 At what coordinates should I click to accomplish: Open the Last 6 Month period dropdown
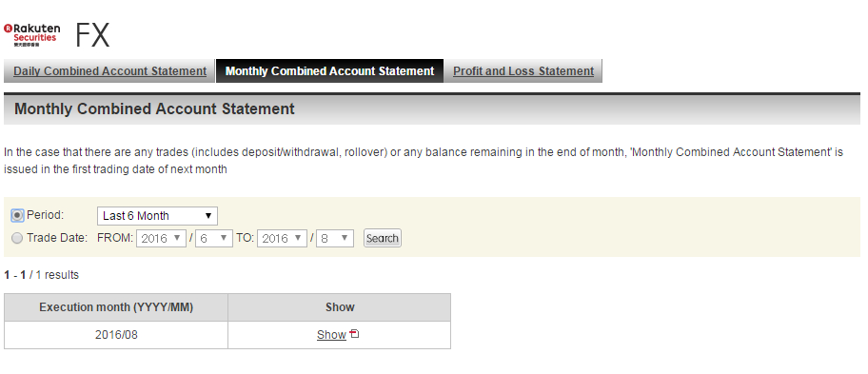(157, 216)
